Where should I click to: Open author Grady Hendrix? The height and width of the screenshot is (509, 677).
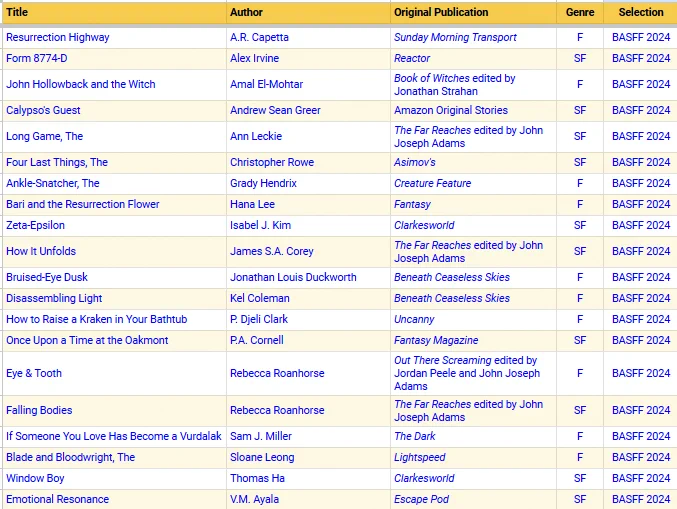pyautogui.click(x=263, y=183)
